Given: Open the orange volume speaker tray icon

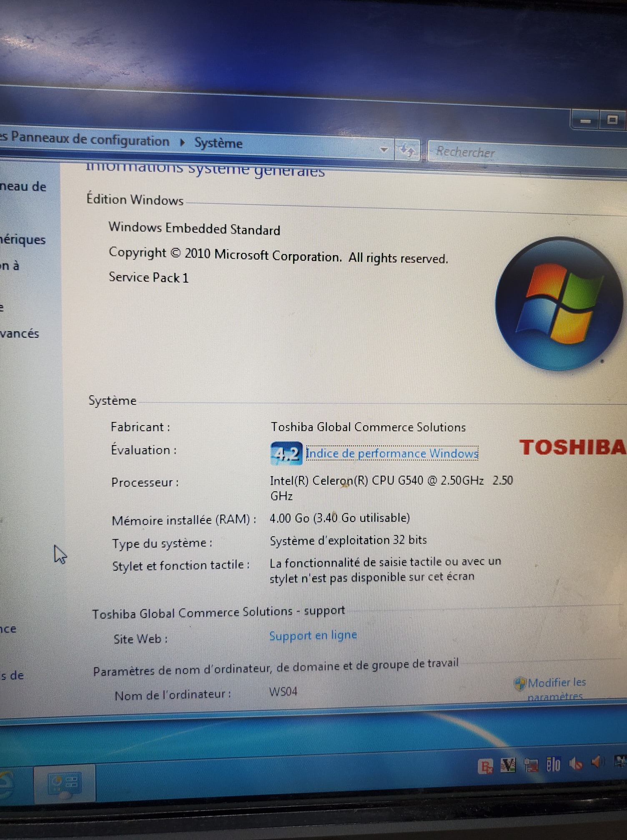Looking at the screenshot, I should point(598,762).
